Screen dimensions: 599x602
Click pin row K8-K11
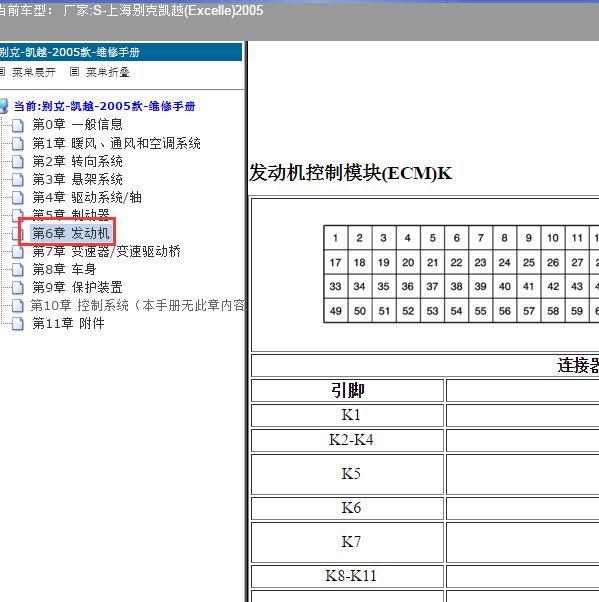[347, 576]
